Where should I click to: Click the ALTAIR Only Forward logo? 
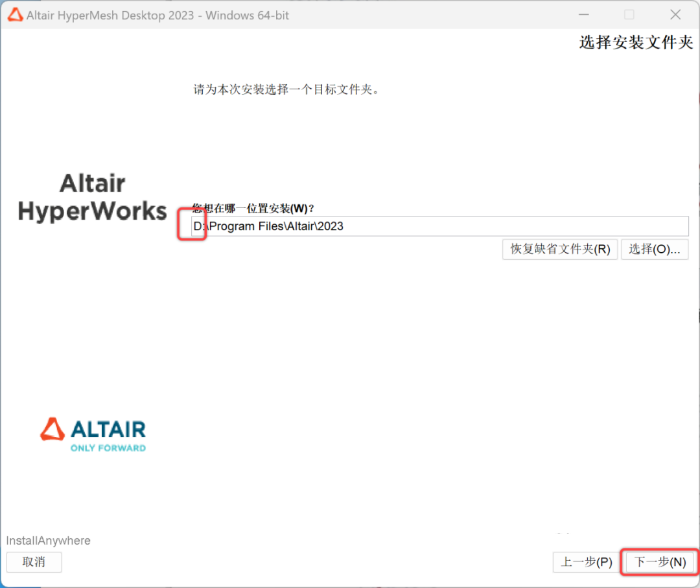click(x=93, y=435)
